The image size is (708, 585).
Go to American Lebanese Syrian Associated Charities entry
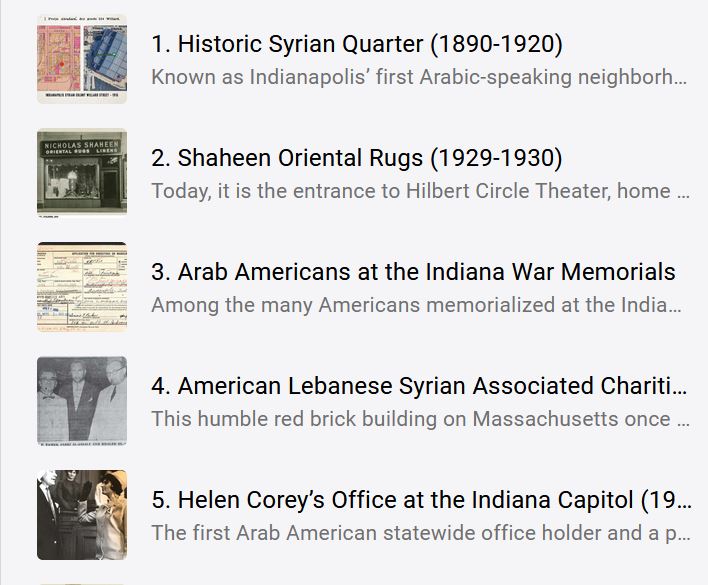[419, 386]
